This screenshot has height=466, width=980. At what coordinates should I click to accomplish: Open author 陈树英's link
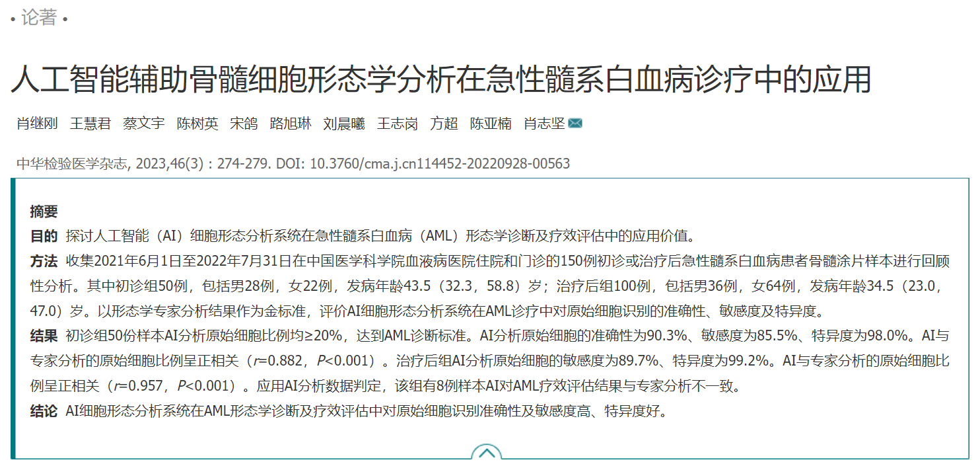pyautogui.click(x=197, y=124)
